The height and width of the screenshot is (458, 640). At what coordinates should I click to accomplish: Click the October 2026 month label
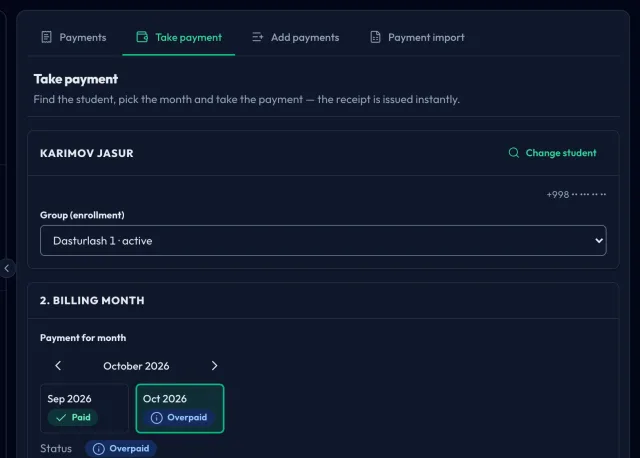tap(136, 366)
